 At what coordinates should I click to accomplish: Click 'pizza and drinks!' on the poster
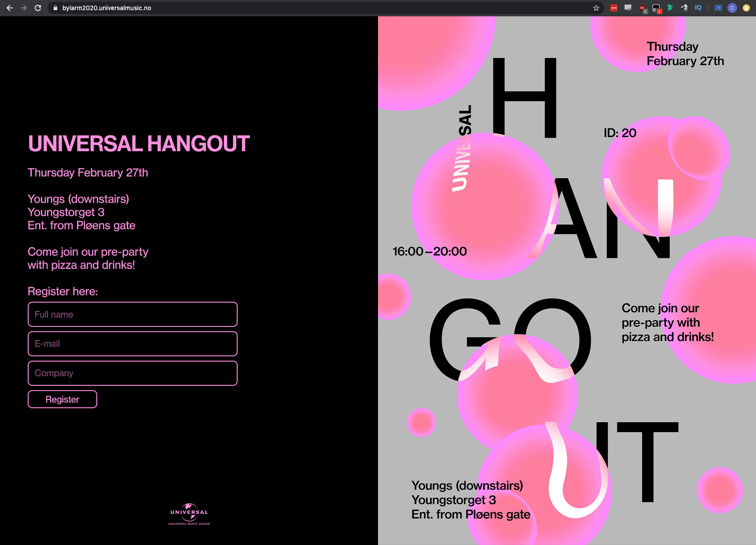(x=668, y=337)
